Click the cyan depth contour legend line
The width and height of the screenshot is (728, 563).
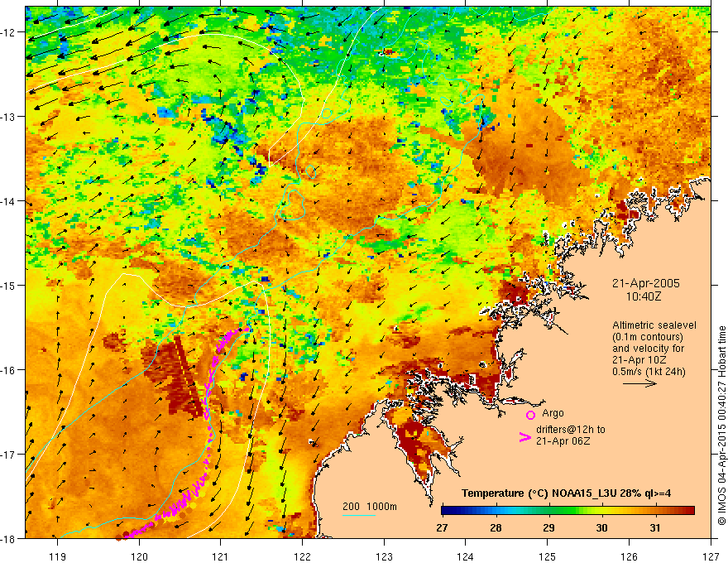[359, 515]
